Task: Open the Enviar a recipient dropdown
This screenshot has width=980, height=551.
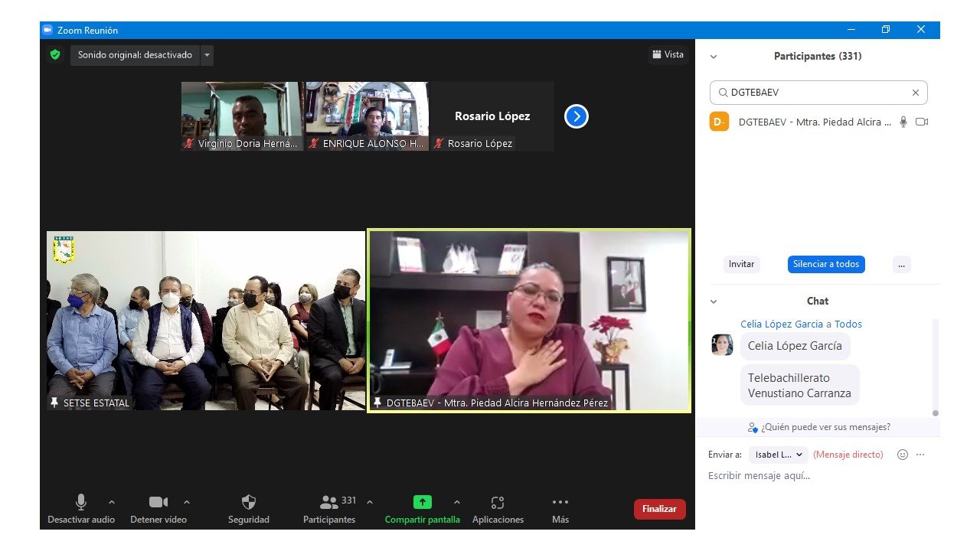Action: [x=779, y=455]
